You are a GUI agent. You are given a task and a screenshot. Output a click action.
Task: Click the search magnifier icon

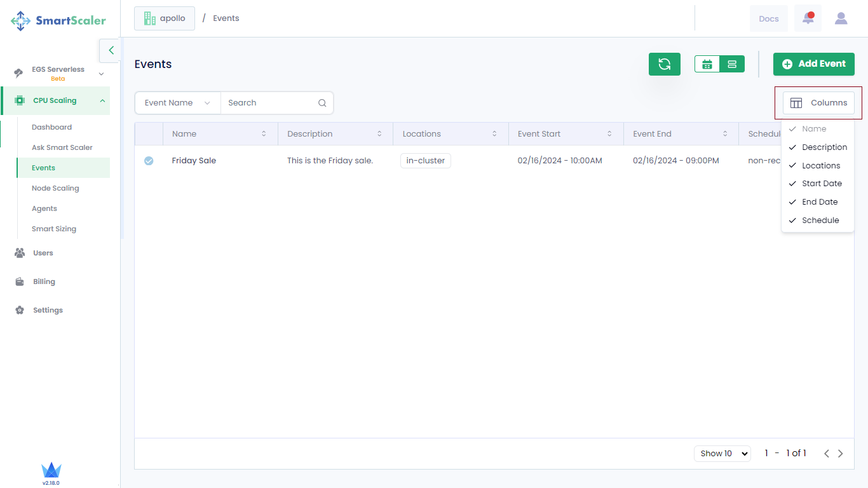pos(322,103)
